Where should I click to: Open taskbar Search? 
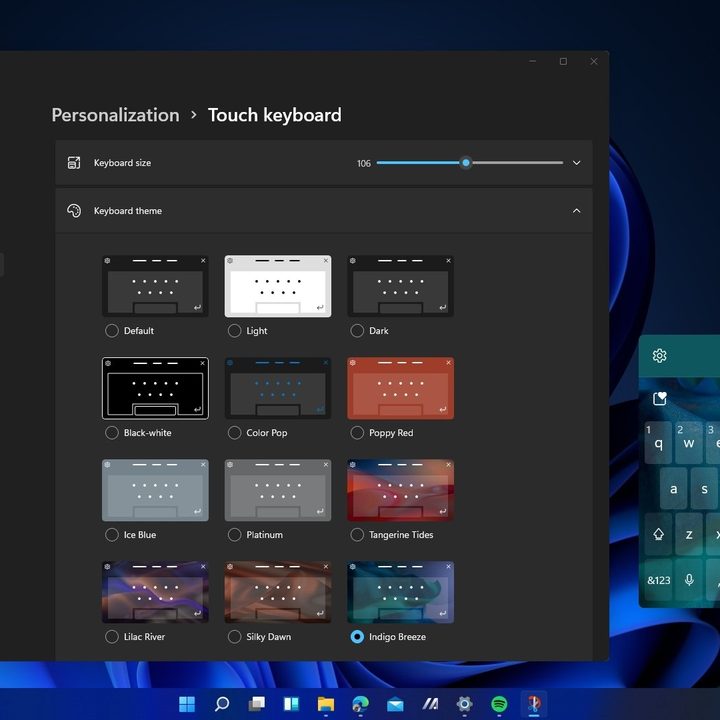tap(222, 703)
